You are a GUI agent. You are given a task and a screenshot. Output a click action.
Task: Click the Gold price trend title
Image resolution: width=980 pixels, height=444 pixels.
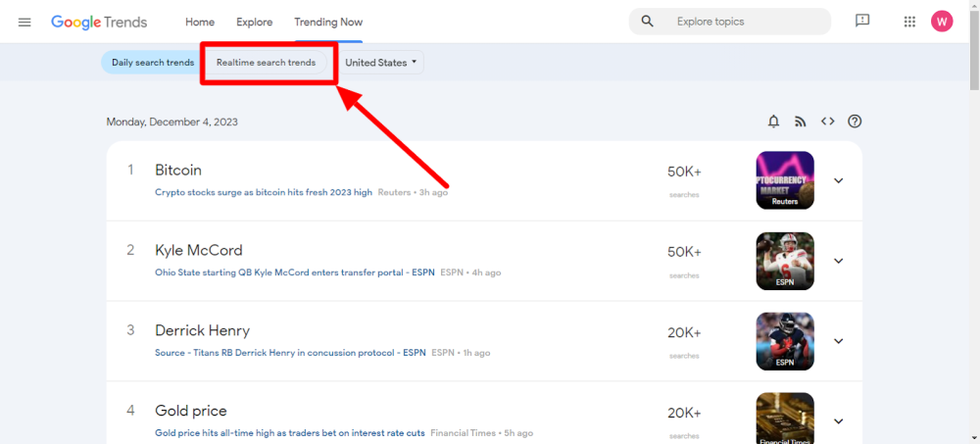tap(191, 411)
